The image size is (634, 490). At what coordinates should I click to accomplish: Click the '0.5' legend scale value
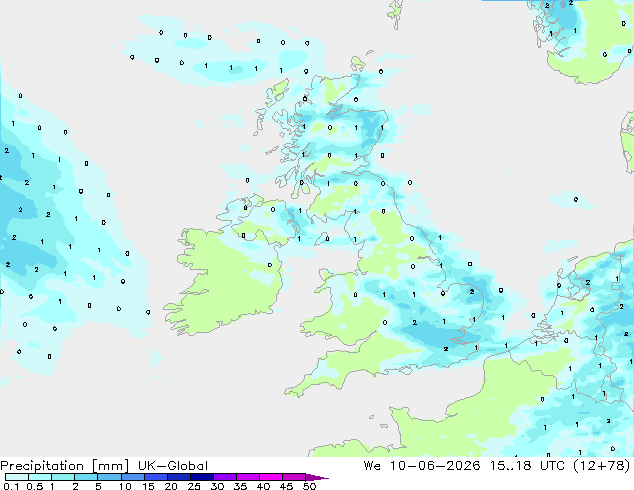(34, 486)
